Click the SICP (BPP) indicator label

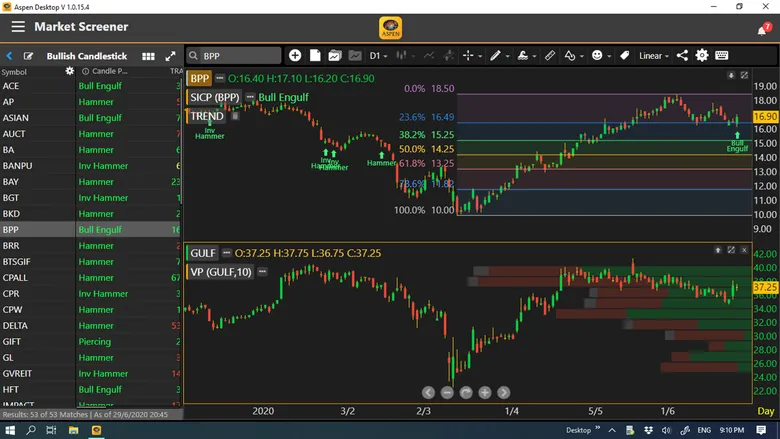click(214, 97)
